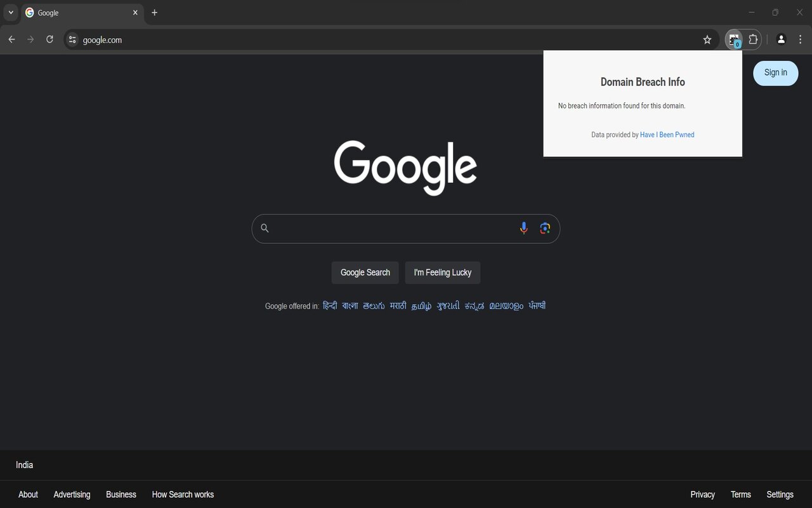This screenshot has height=508, width=812.
Task: Click the forward navigation arrow
Action: (30, 39)
